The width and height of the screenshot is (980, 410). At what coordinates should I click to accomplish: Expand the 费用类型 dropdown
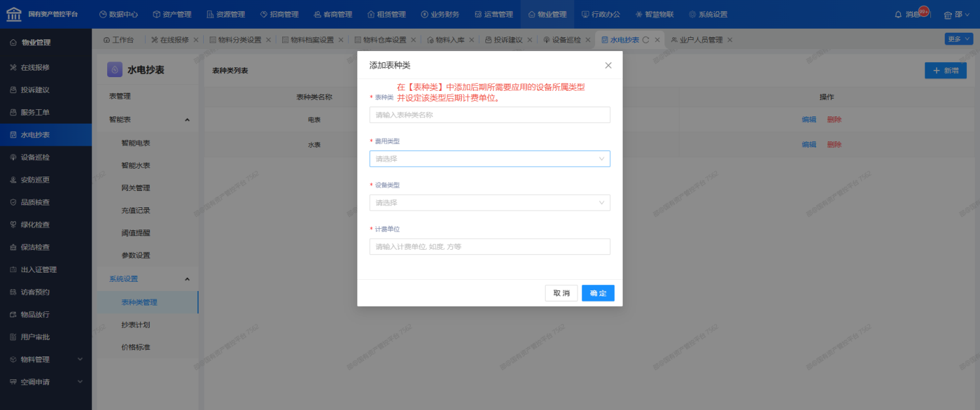490,159
